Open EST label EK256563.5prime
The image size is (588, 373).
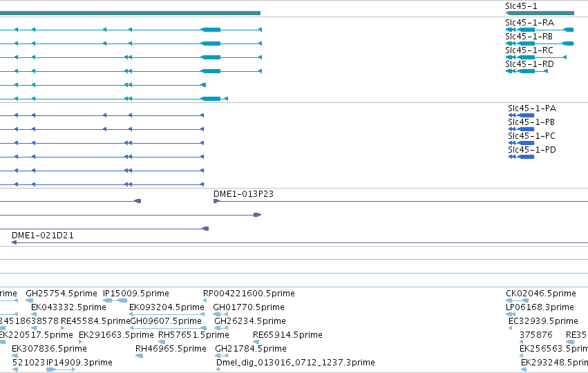pyautogui.click(x=554, y=349)
